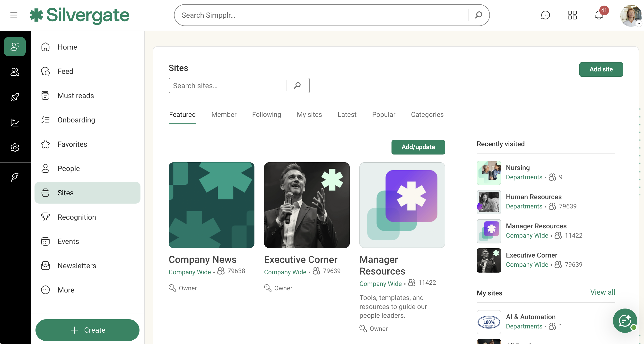The width and height of the screenshot is (644, 344).
Task: Click the Sites search magnifier icon
Action: coord(297,86)
